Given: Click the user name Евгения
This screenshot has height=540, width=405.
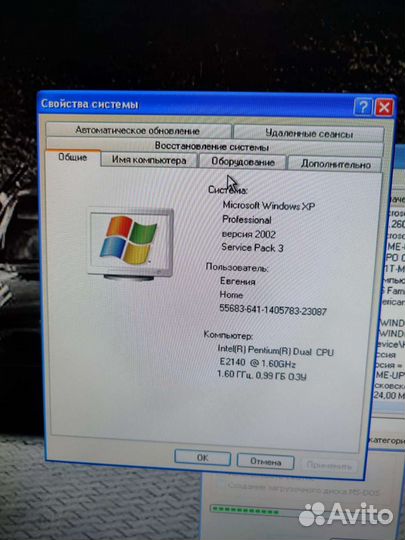Looking at the screenshot, I should point(238,281).
